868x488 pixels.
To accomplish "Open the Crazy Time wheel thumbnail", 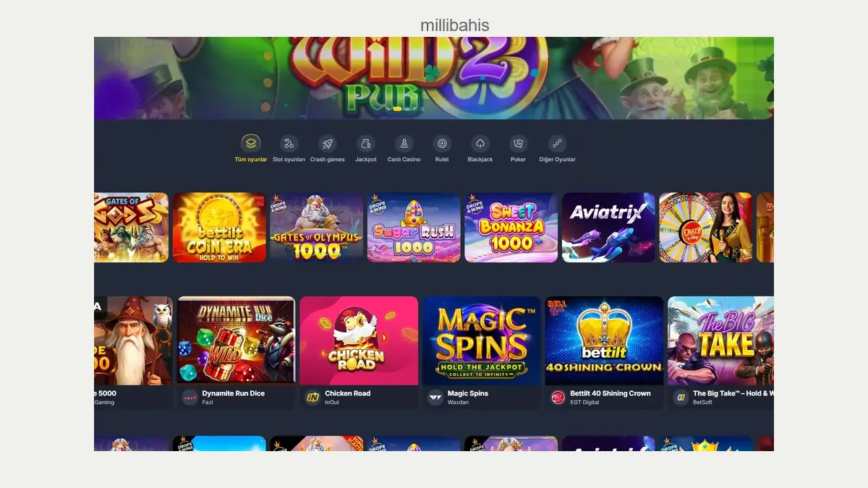I will [x=706, y=227].
